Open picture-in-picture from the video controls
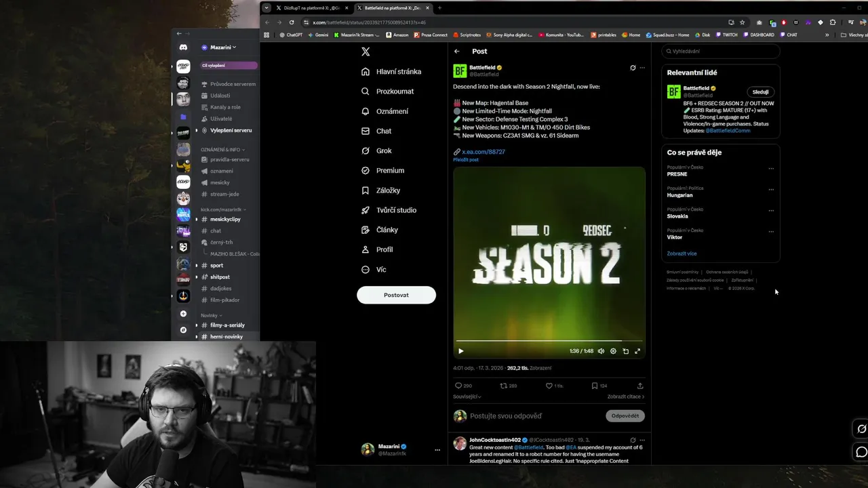This screenshot has width=868, height=488. (625, 351)
